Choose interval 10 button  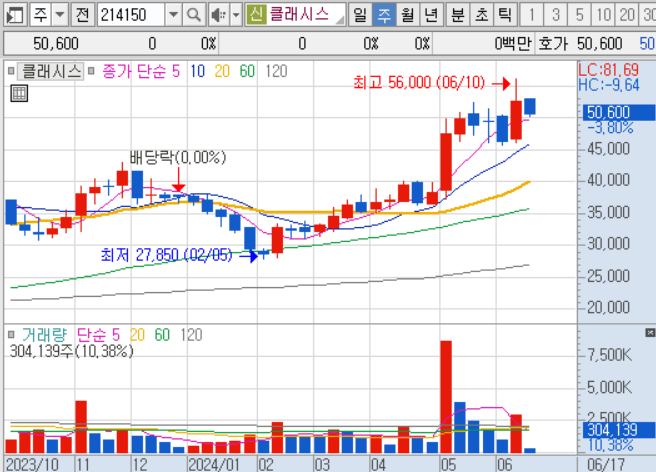(x=603, y=15)
